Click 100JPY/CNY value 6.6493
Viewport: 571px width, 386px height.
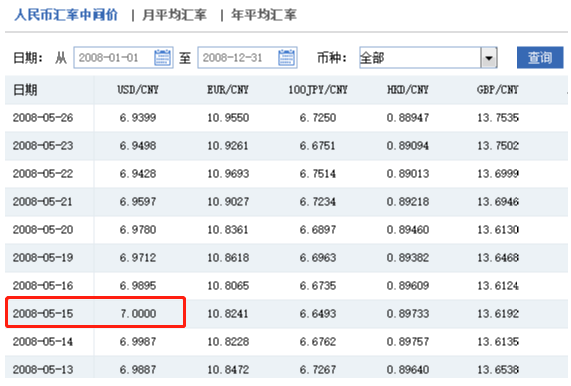tap(318, 314)
